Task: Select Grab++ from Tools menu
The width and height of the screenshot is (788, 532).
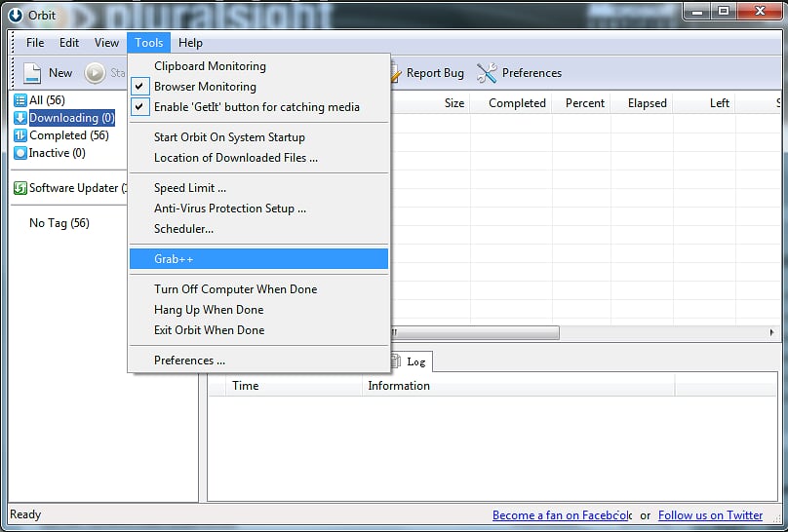Action: 259,259
